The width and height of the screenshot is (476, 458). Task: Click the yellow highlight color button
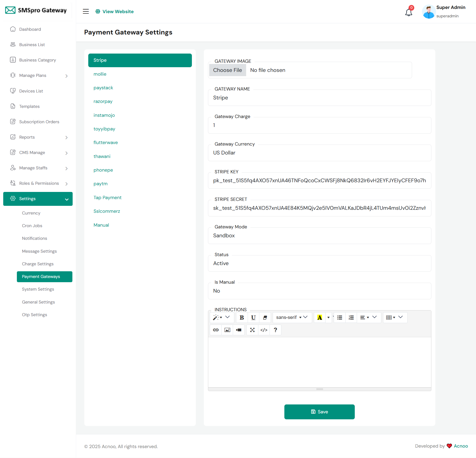(320, 317)
